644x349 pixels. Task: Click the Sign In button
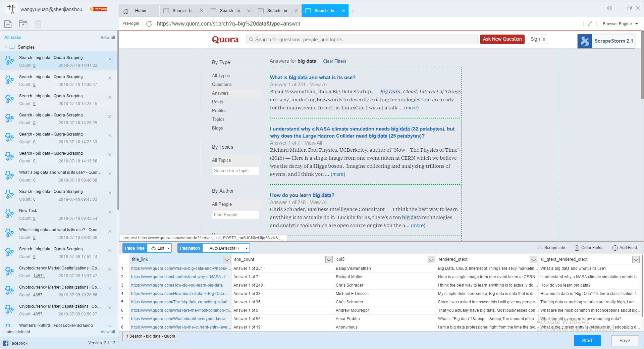[538, 39]
